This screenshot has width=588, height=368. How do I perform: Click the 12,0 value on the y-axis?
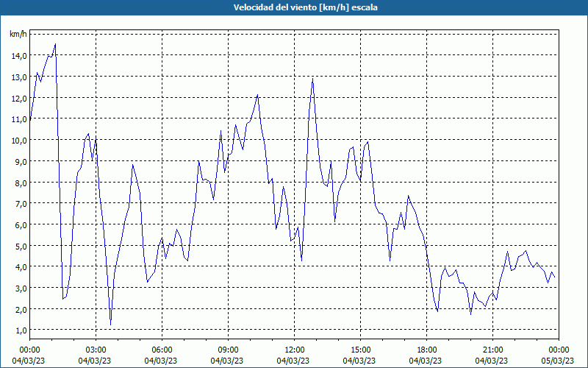[x=19, y=98]
